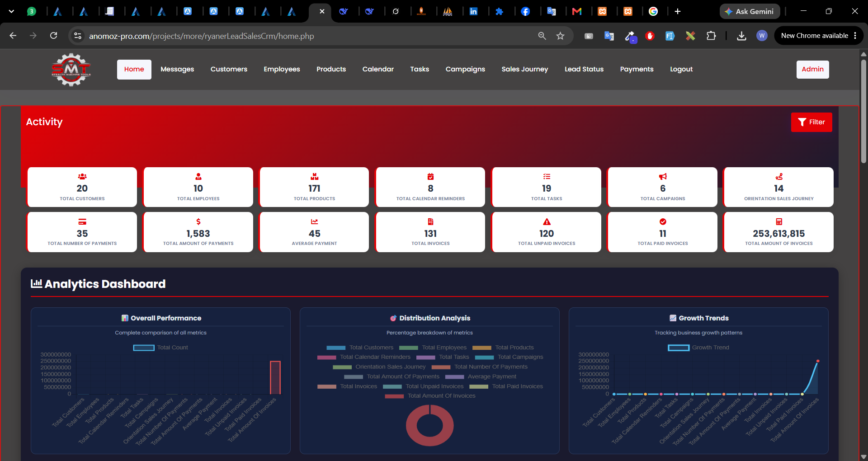Open the Campaigns page
This screenshot has width=868, height=461.
click(x=465, y=69)
